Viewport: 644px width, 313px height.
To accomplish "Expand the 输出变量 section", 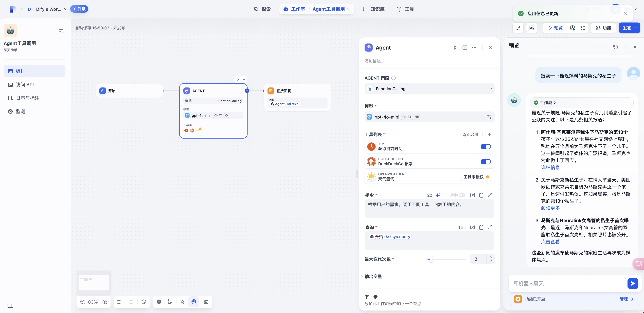I will point(373,277).
